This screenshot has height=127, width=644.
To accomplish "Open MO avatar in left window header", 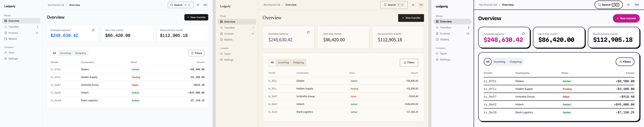I will click(x=205, y=5).
